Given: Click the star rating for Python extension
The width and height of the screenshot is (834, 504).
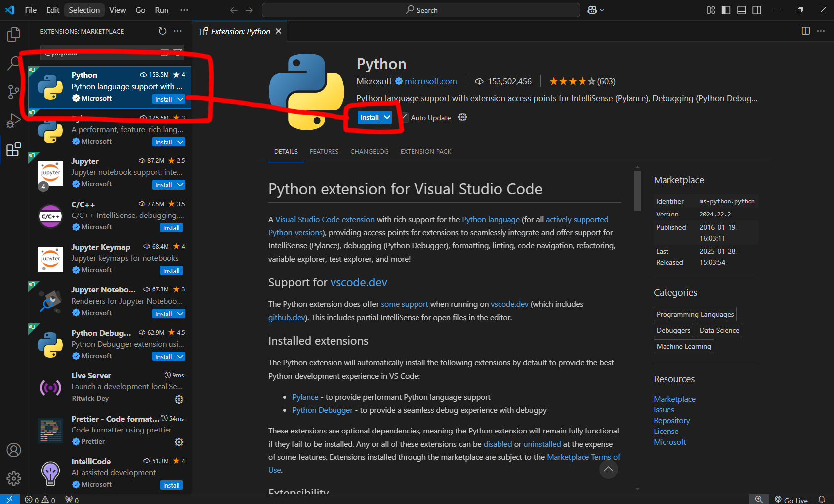Looking at the screenshot, I should 572,81.
